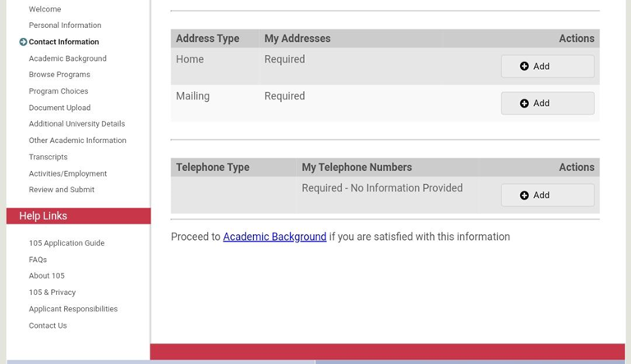Viewport: 631px width, 364px height.
Task: Navigate to Program Choices
Action: pyautogui.click(x=58, y=91)
